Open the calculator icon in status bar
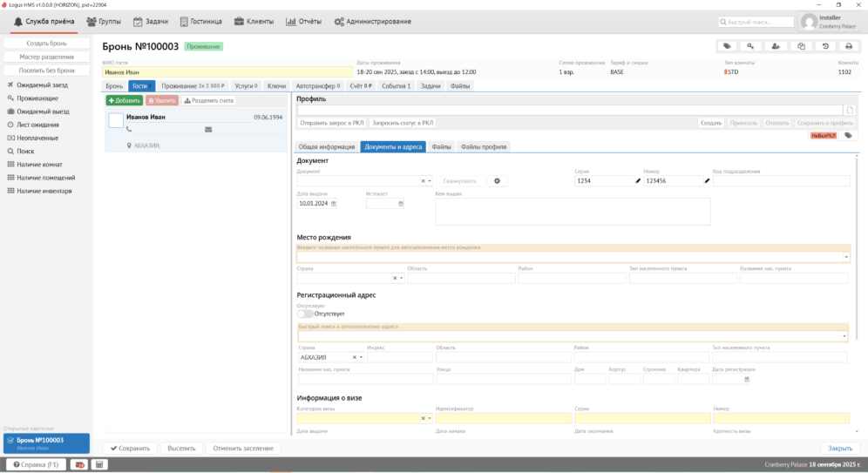This screenshot has height=473, width=868. coord(99,465)
